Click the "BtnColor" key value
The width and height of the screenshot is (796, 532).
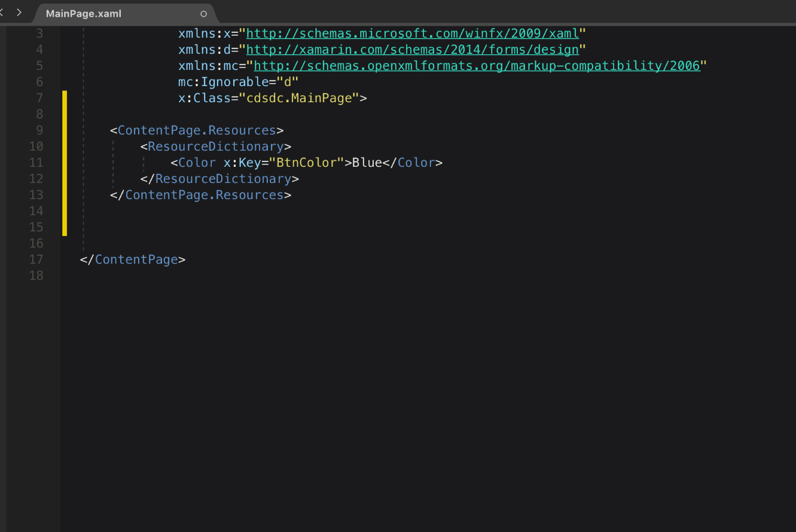coord(306,163)
